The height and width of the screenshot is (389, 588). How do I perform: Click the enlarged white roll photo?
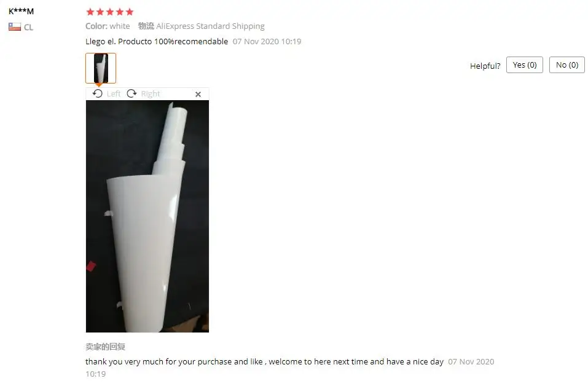click(147, 216)
